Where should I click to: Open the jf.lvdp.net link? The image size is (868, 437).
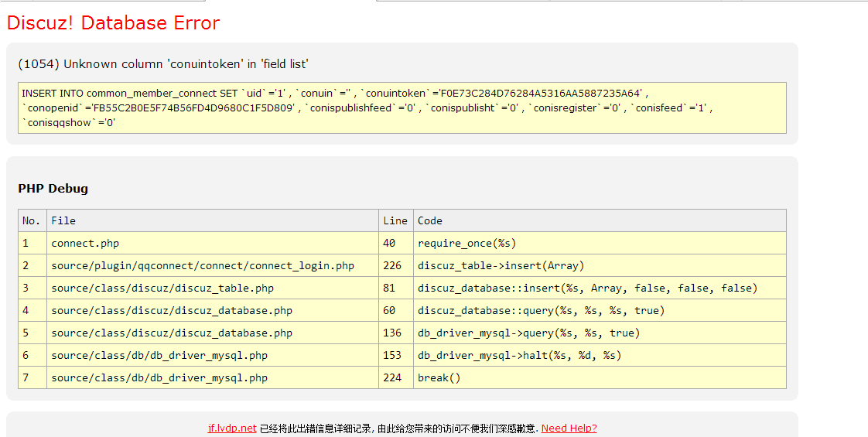coord(232,428)
